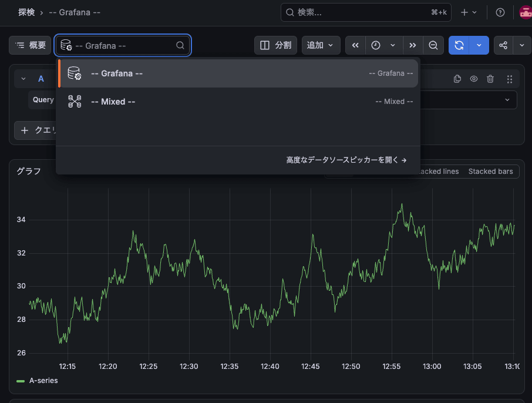Click the 探検 breadcrumb link
The height and width of the screenshot is (403, 532).
pyautogui.click(x=26, y=12)
